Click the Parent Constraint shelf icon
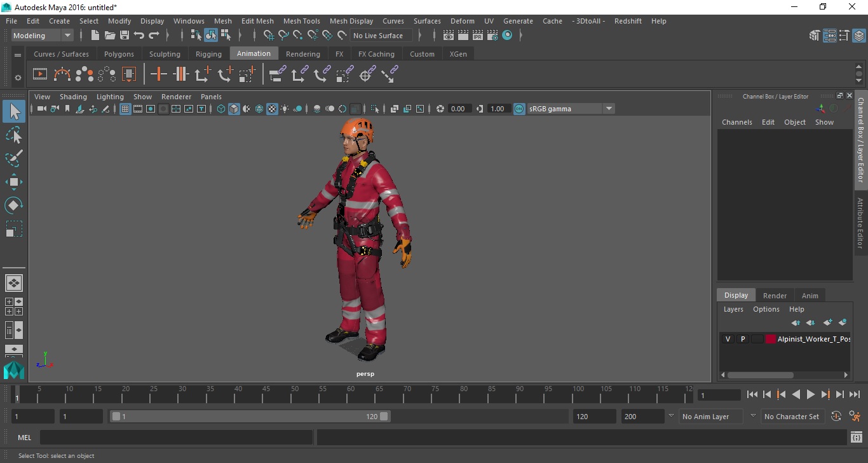The width and height of the screenshot is (868, 463). click(x=277, y=74)
